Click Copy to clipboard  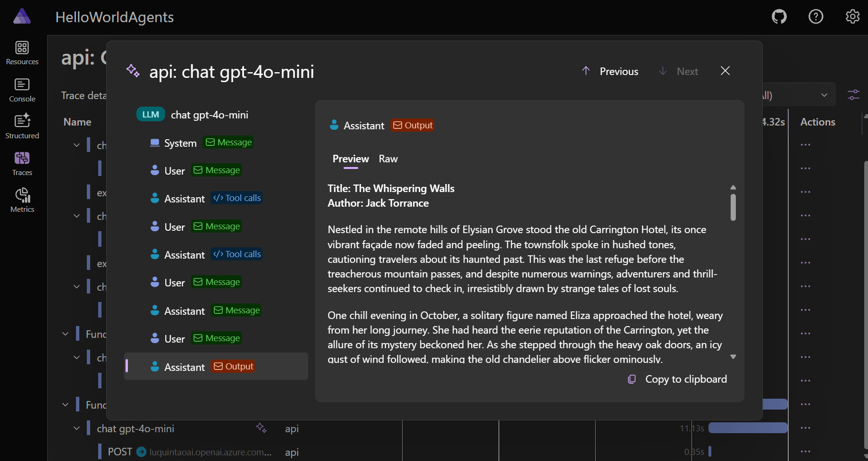[x=677, y=379]
